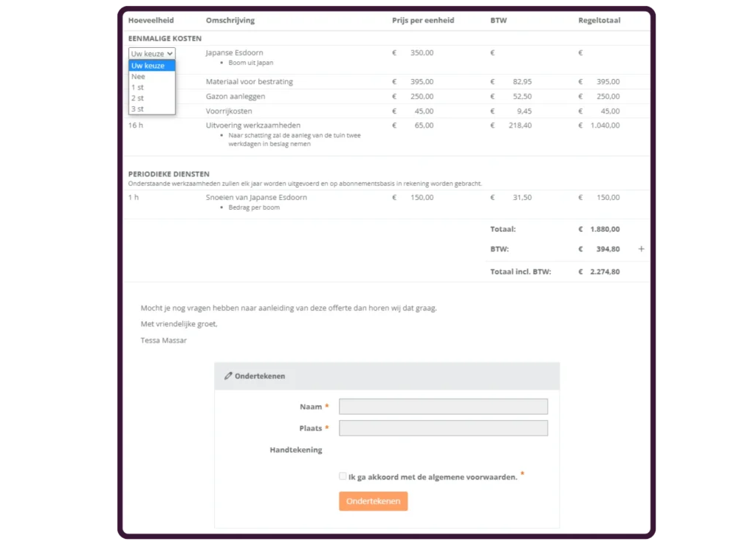
Task: Open the 'Uw keuze' quantity dropdown
Action: [x=152, y=53]
